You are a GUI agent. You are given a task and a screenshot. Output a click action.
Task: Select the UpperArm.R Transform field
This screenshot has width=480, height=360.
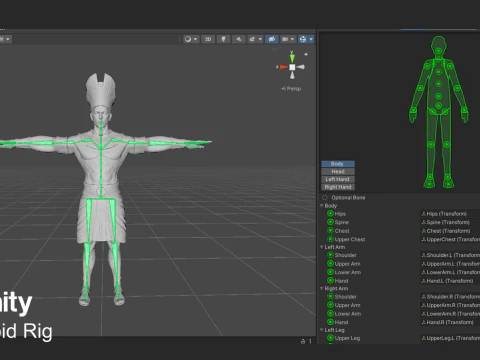tap(450, 305)
